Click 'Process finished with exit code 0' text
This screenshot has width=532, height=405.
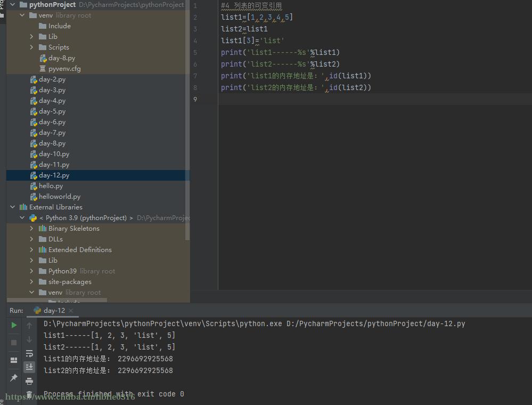113,394
